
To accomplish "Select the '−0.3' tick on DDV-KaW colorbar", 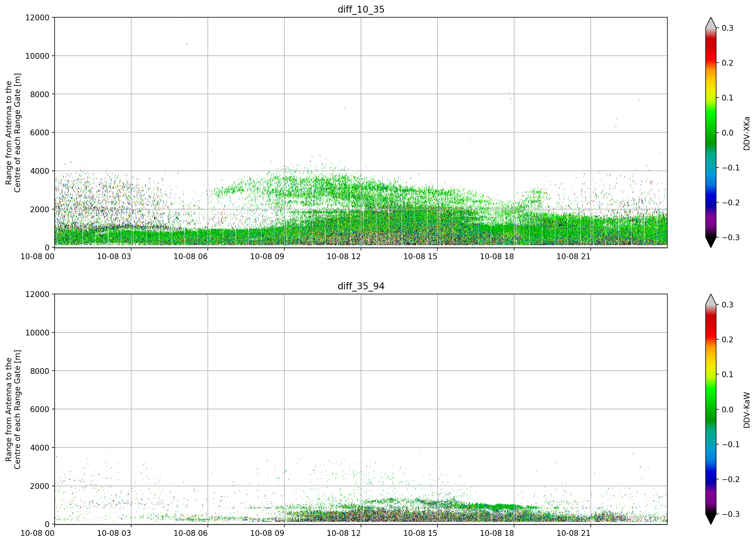I will click(x=731, y=514).
